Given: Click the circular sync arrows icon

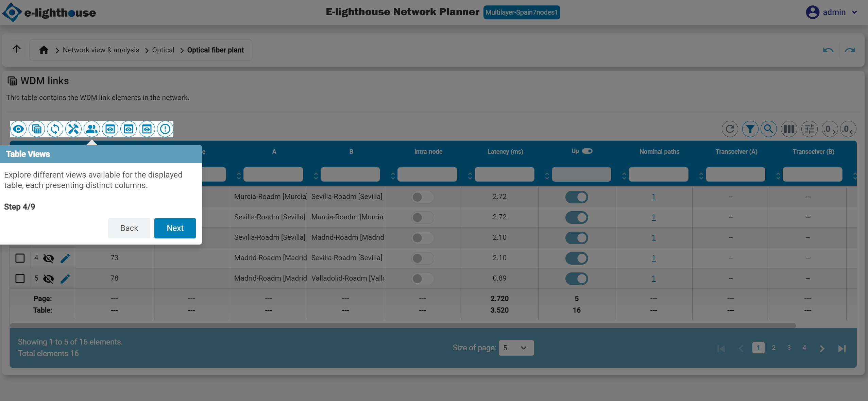Looking at the screenshot, I should (55, 129).
